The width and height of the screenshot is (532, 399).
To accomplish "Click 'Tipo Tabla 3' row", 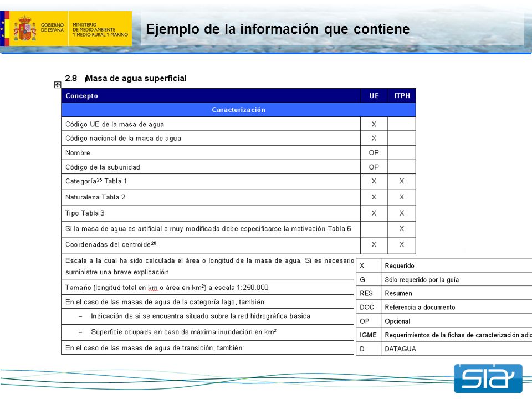I will tap(238, 213).
